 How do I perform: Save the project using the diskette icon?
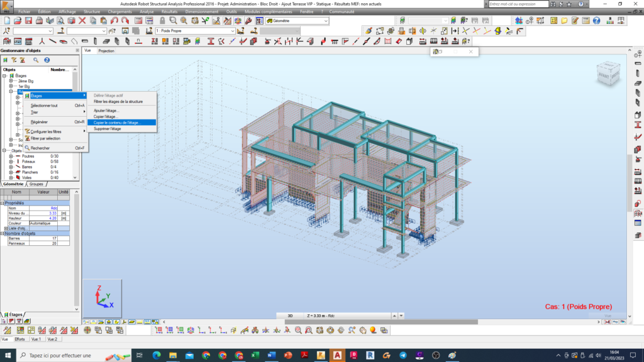pyautogui.click(x=29, y=22)
